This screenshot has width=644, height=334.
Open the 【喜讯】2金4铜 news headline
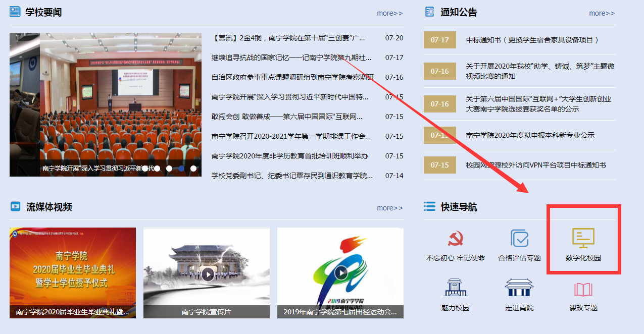[x=288, y=38]
